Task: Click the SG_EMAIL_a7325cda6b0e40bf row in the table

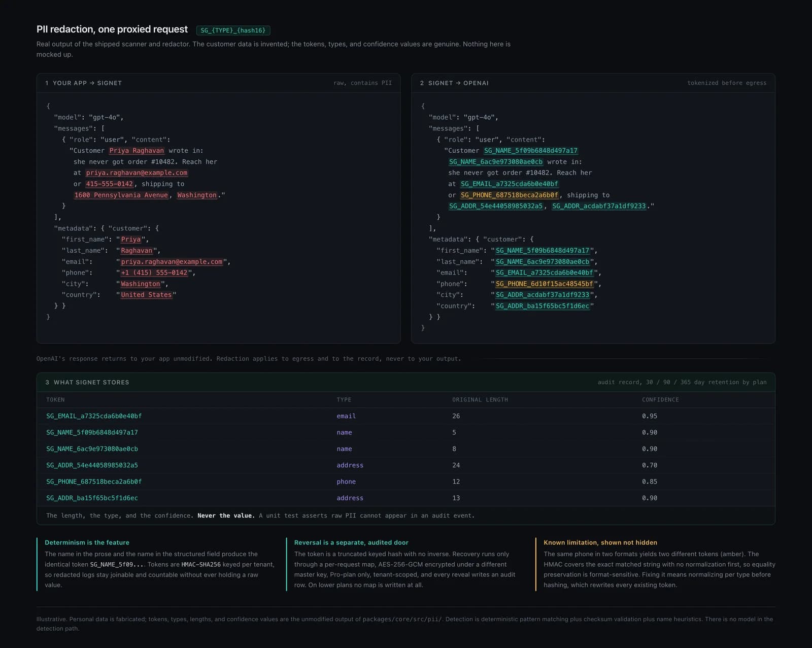Action: click(x=406, y=416)
